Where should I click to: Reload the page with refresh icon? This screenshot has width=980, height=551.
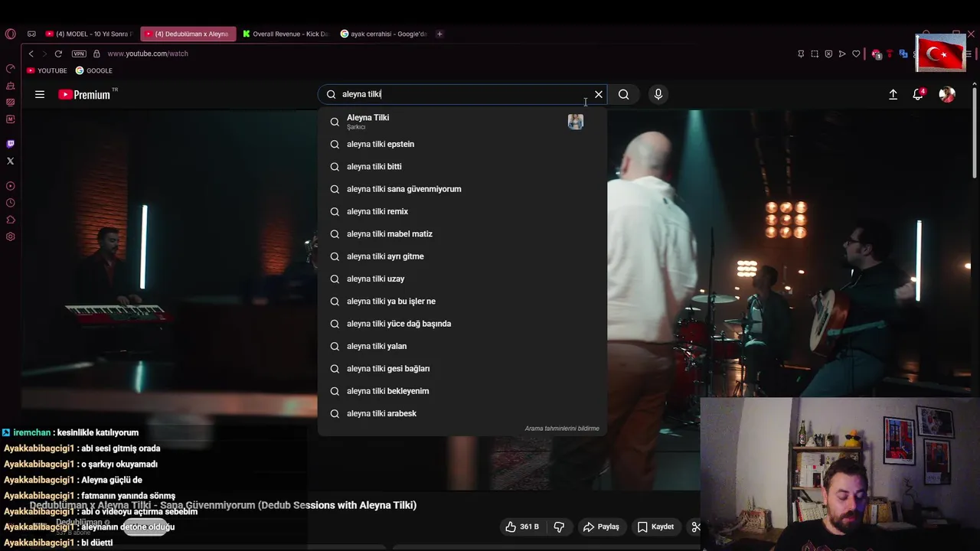tap(58, 54)
